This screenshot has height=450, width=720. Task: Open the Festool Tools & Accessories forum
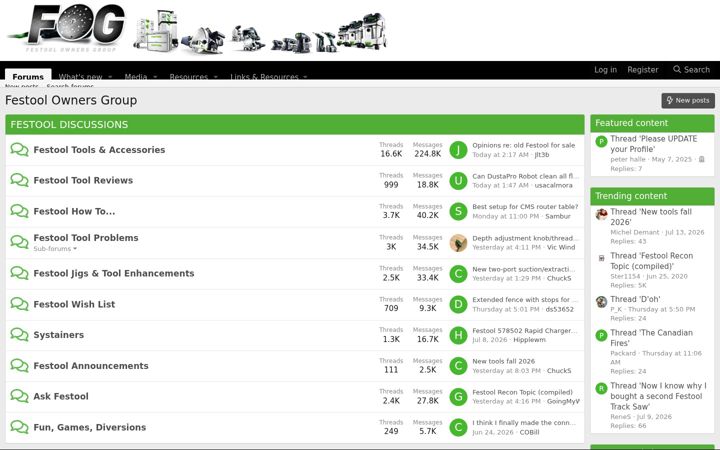tap(99, 150)
